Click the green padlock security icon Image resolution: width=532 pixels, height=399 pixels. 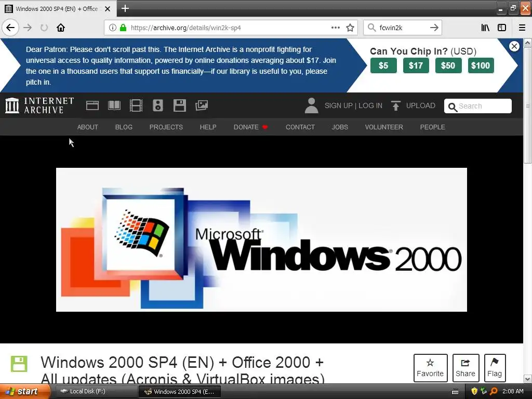(x=123, y=28)
